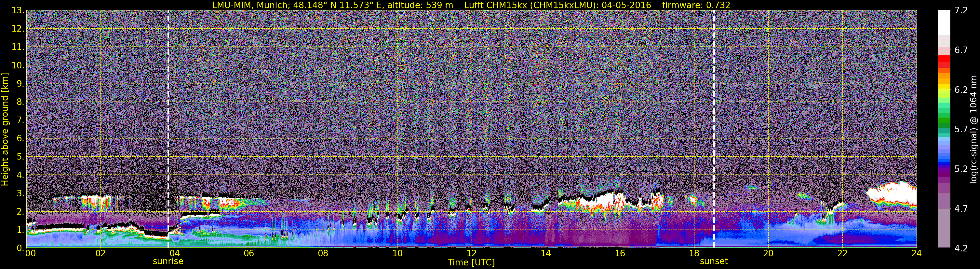Click the time tick label 06
The image size is (980, 269).
click(249, 253)
